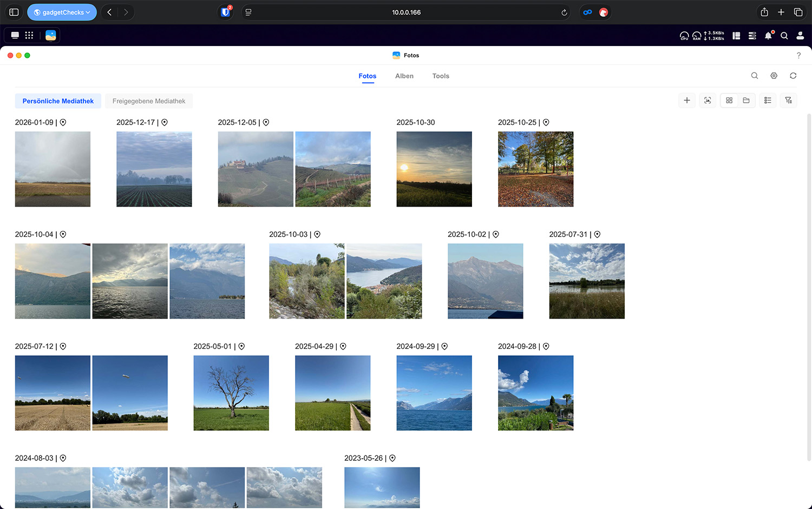Switch to timeline grid view
This screenshot has width=812, height=509.
(x=729, y=101)
